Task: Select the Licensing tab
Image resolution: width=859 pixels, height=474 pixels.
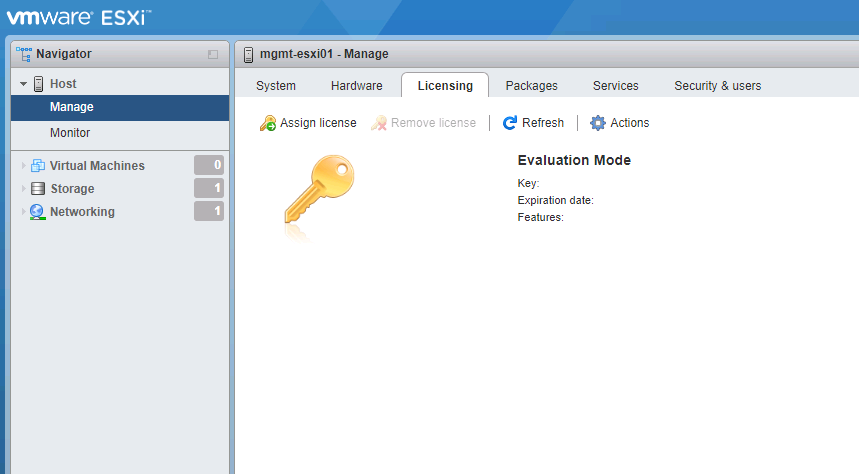Action: pos(445,85)
